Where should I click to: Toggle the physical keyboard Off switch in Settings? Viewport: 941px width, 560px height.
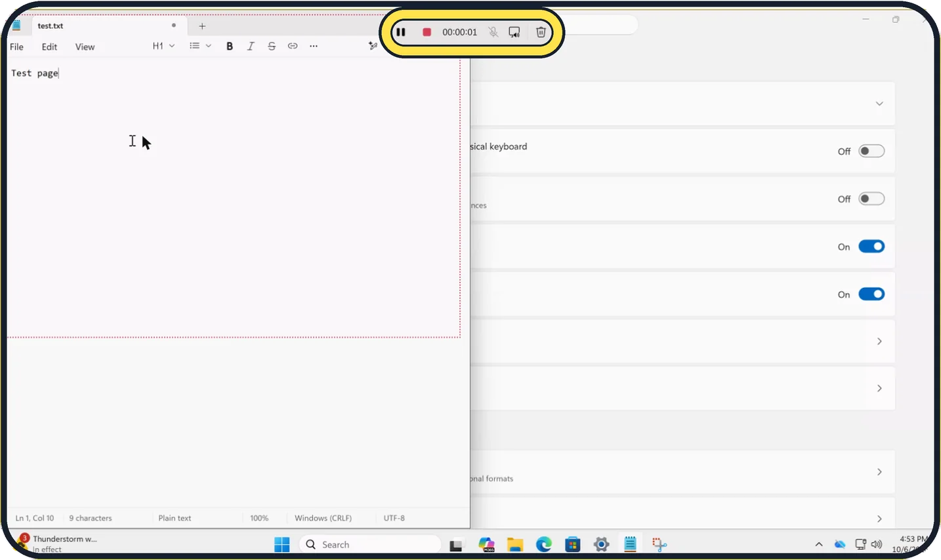pyautogui.click(x=871, y=151)
